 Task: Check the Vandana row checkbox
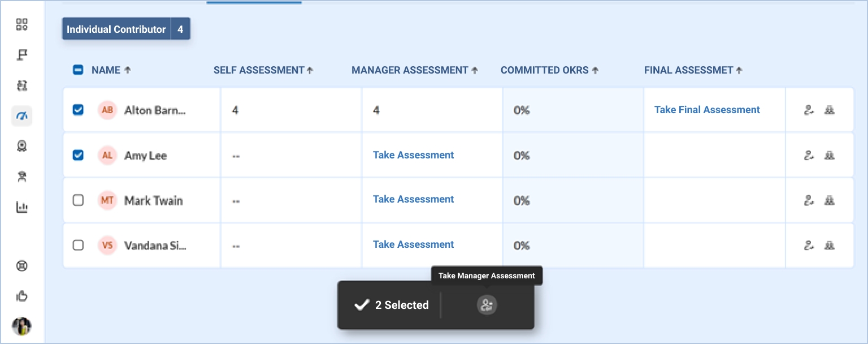[79, 245]
